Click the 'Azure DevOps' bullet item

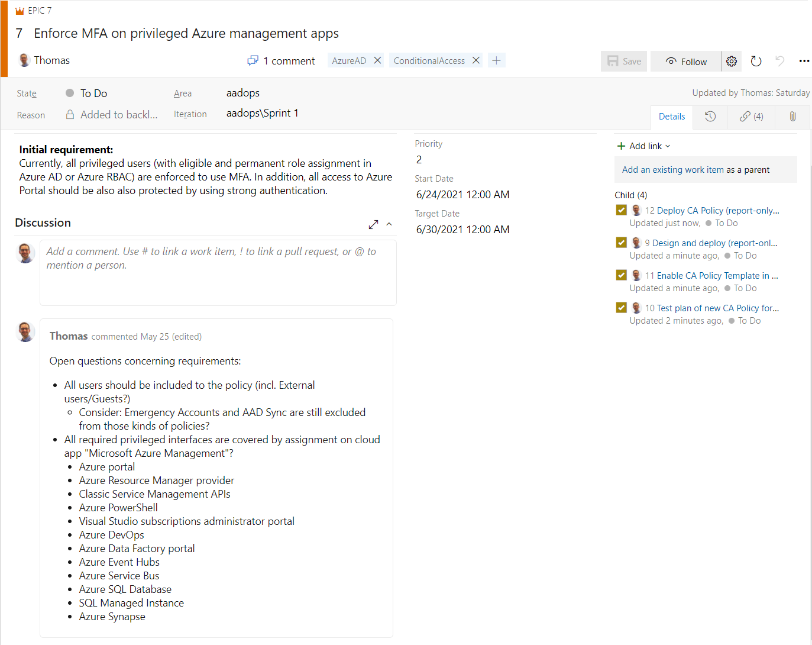(112, 535)
